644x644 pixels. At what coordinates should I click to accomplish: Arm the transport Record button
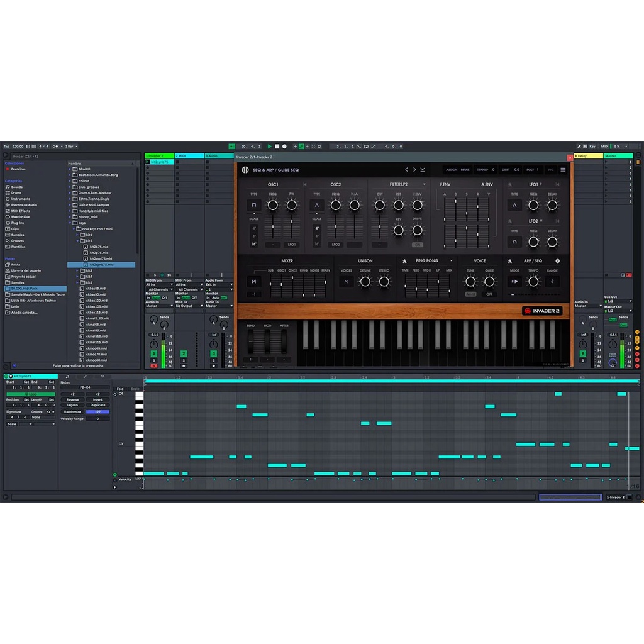[x=284, y=146]
